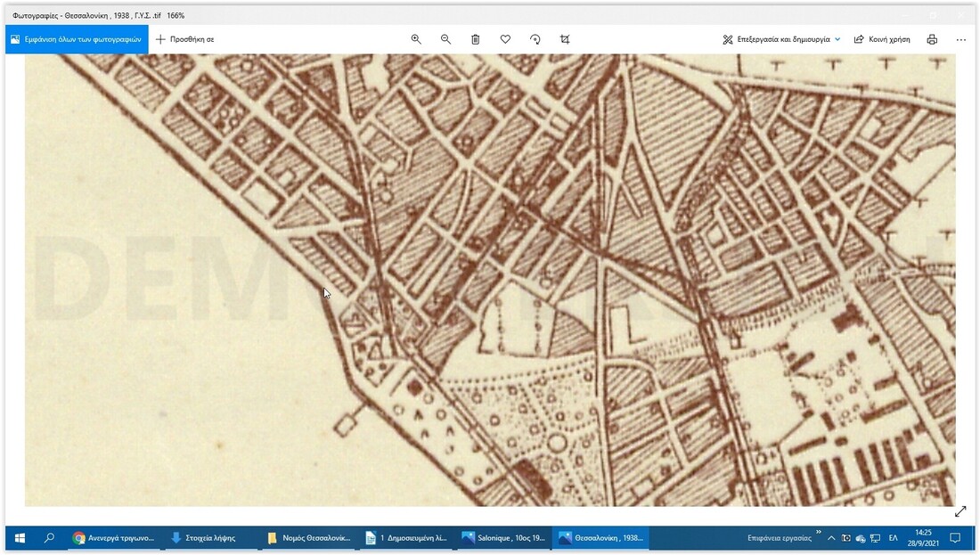
Task: Open the three-dots more options menu
Action: click(x=960, y=39)
